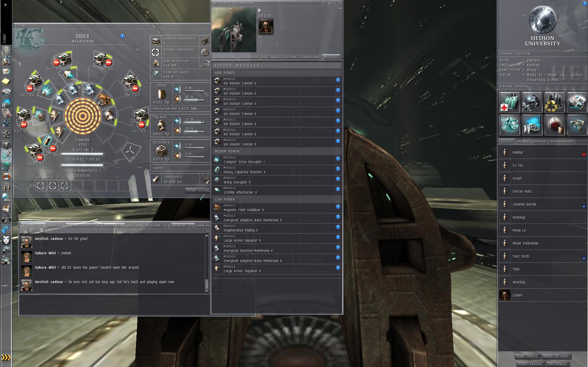Open the Bounty Office station service
The width and height of the screenshot is (588, 367).
(554, 125)
